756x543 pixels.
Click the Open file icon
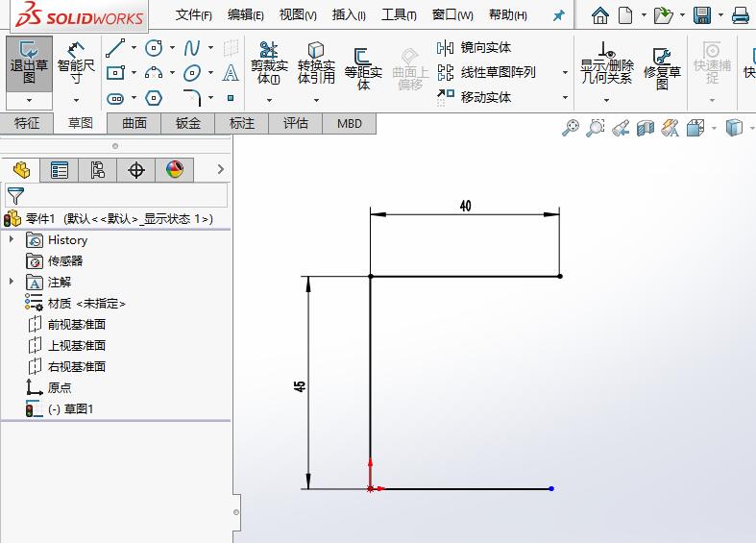664,15
